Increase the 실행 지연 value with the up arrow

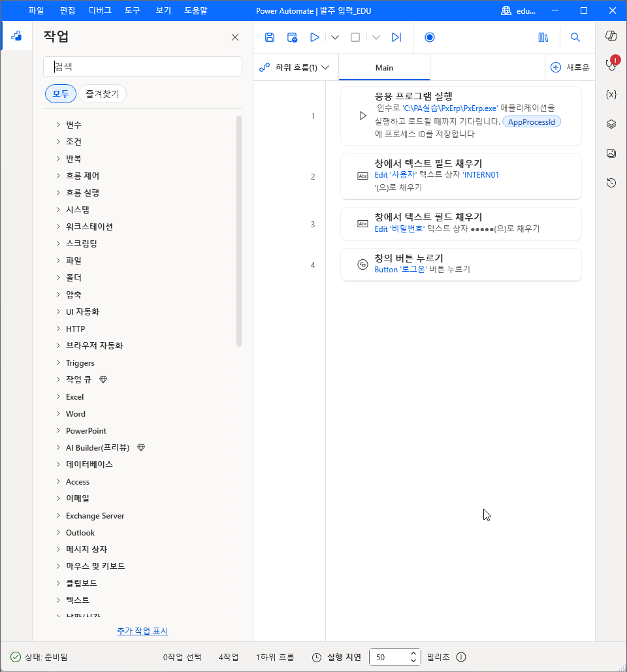[x=413, y=654]
